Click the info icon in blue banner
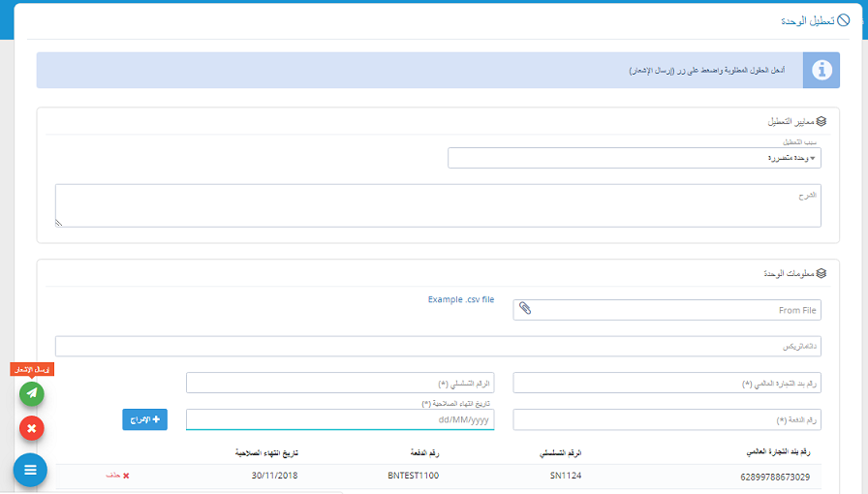Screen dimensions: 868x494 (x=821, y=71)
